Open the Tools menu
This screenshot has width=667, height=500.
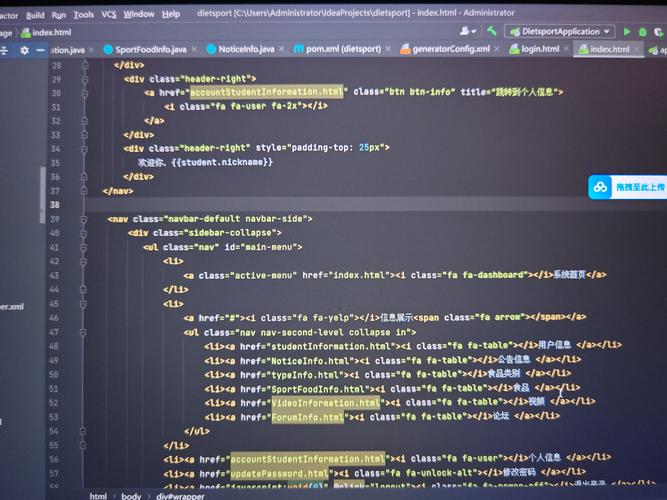(x=84, y=15)
